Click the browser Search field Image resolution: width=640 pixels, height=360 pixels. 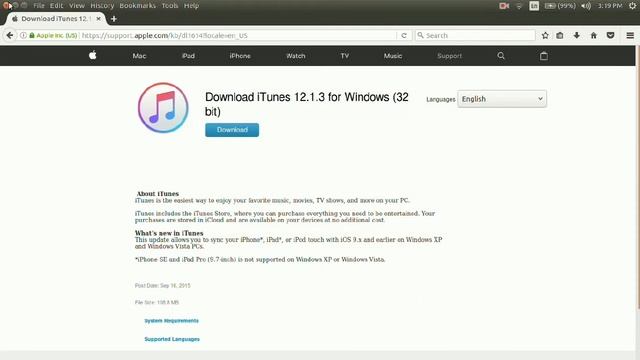tap(475, 36)
